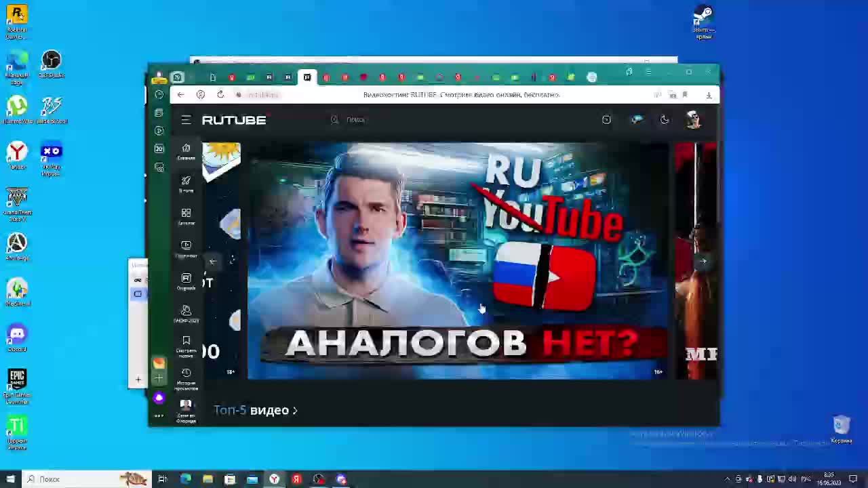This screenshot has width=868, height=488.
Task: Open File Explorer from the taskbar
Action: click(x=208, y=479)
